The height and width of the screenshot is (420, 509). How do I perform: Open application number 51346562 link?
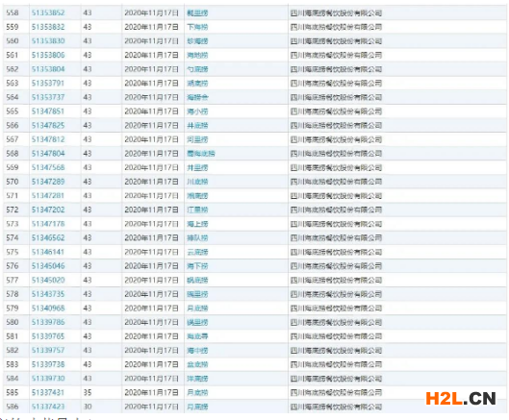48,237
